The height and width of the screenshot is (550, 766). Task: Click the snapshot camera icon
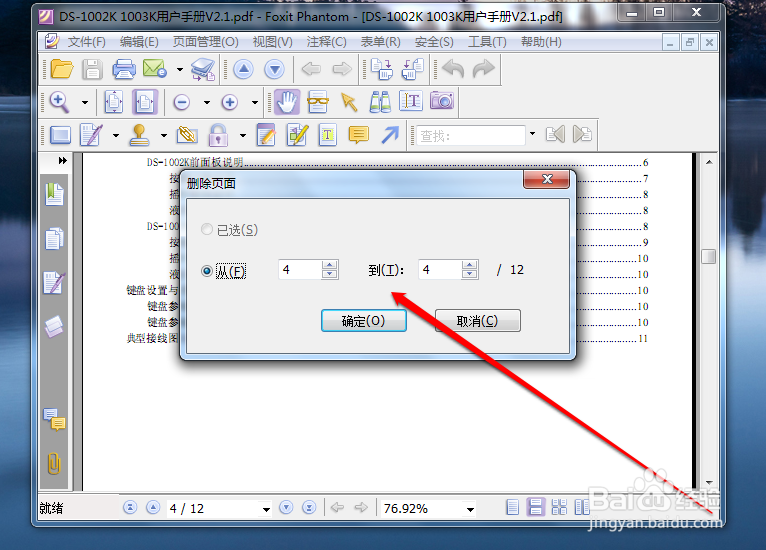tap(442, 101)
